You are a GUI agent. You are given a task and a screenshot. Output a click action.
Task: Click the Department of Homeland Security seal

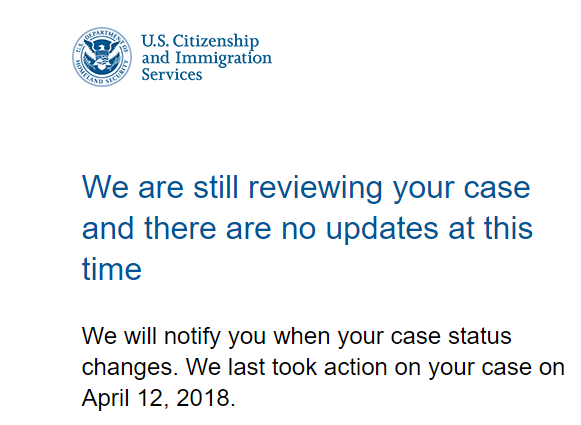(x=102, y=57)
